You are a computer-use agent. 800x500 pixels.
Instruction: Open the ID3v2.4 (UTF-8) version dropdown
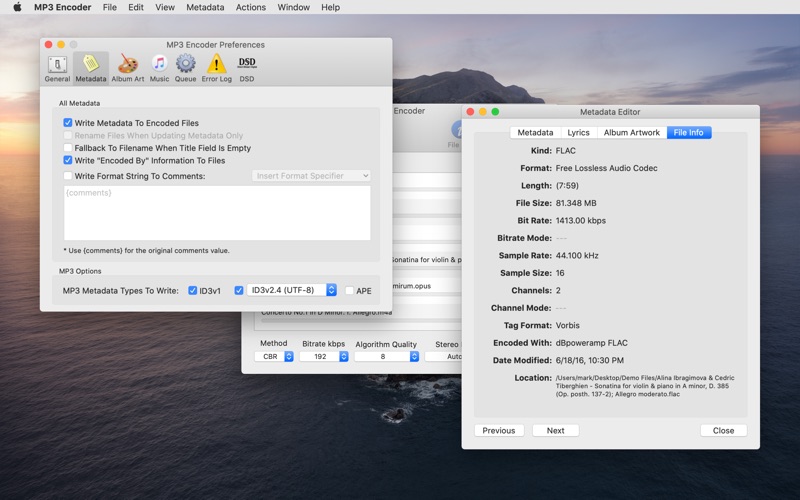[291, 290]
